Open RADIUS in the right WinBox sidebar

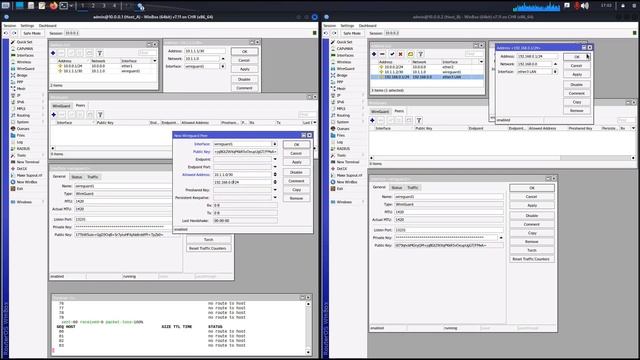[344, 149]
